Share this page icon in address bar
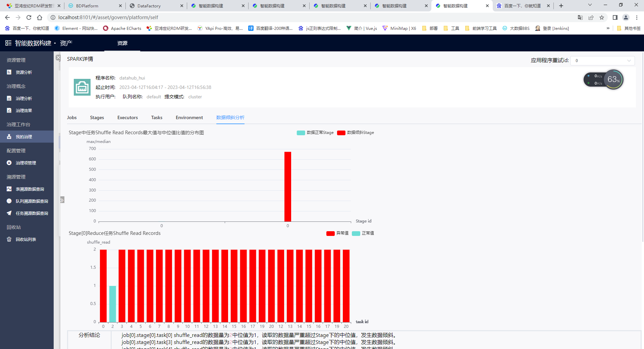Viewport: 644px width, 349px height. pyautogui.click(x=591, y=17)
